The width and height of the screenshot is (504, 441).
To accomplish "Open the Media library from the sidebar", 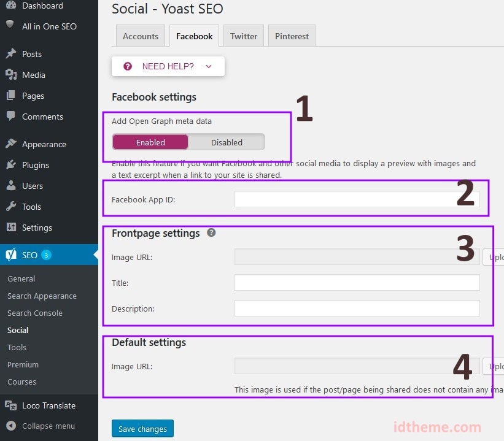I will point(10,75).
